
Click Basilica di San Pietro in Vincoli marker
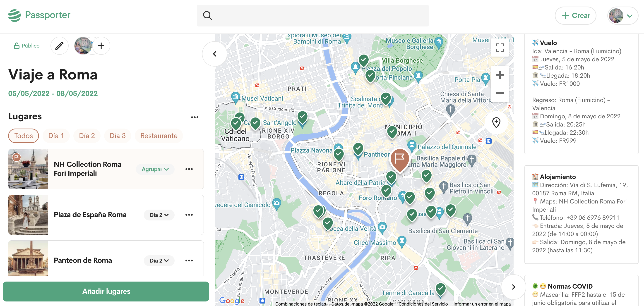(444, 187)
